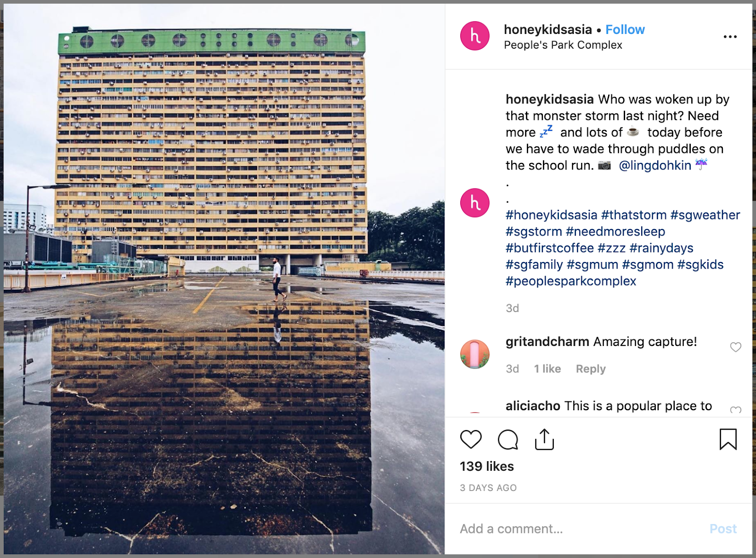Click the Add a comment field
756x558 pixels.
coord(581,529)
